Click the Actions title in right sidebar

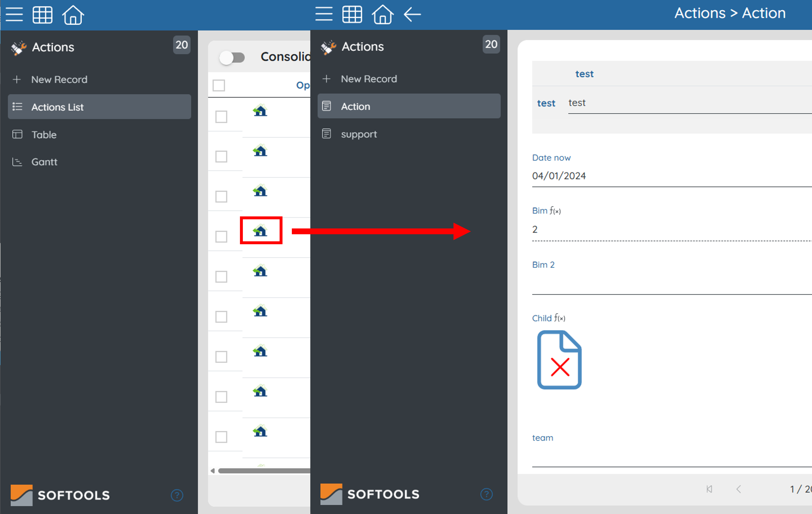click(x=363, y=47)
